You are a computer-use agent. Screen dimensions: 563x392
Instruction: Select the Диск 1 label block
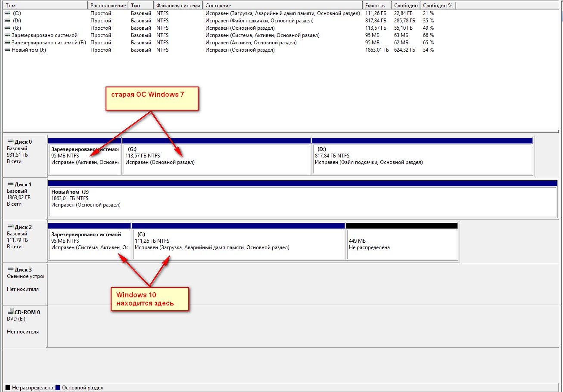click(x=25, y=198)
